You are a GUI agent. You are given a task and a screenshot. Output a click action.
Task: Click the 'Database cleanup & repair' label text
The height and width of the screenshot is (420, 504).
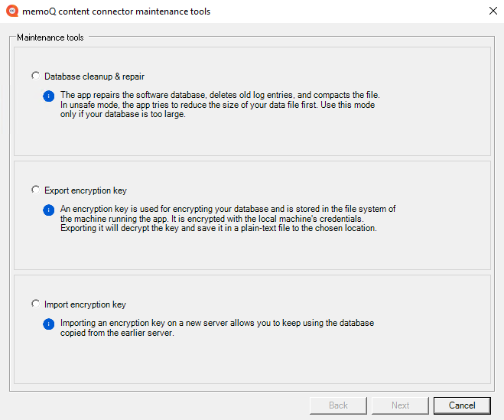[94, 77]
